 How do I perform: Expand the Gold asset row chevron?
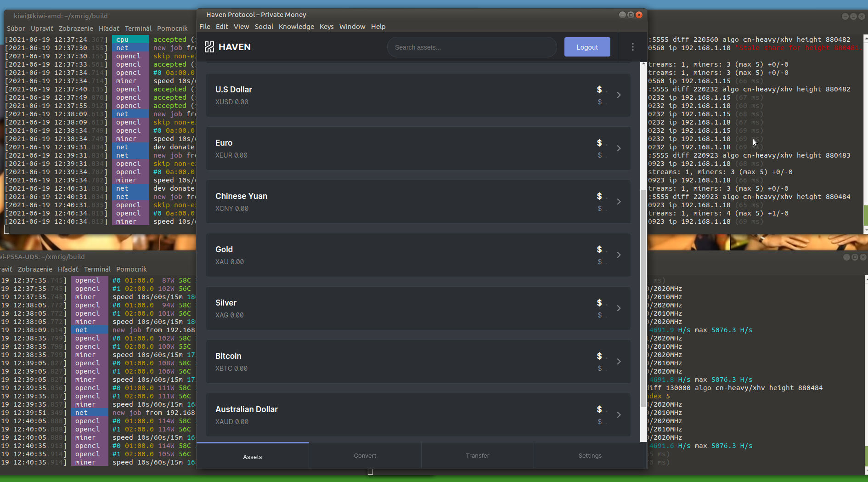pyautogui.click(x=619, y=255)
